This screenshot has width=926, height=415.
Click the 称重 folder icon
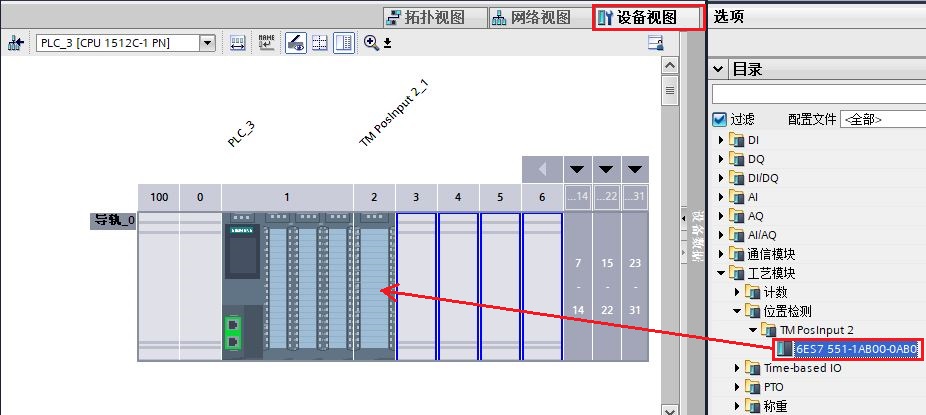click(x=752, y=406)
